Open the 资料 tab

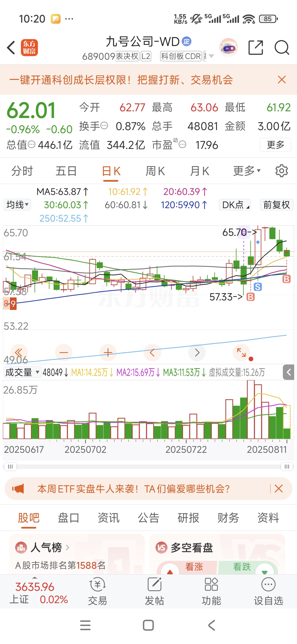(268, 518)
